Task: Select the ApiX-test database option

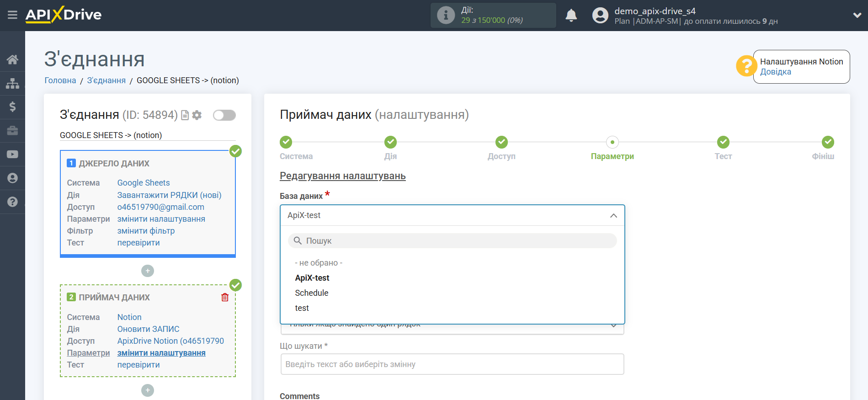Action: point(312,278)
